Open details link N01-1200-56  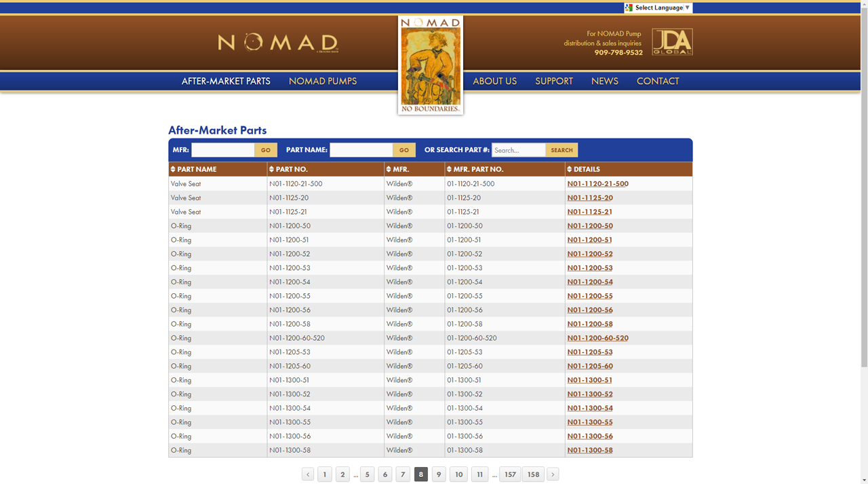[x=590, y=310]
